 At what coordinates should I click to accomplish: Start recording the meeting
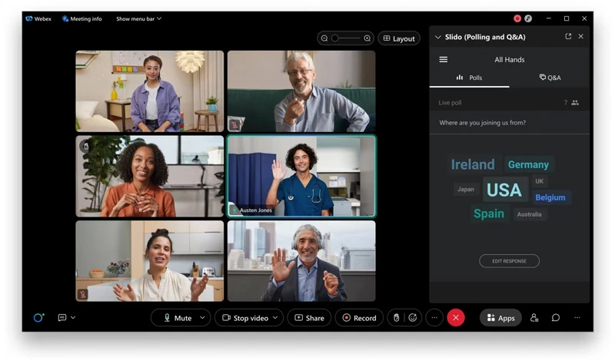tap(359, 318)
